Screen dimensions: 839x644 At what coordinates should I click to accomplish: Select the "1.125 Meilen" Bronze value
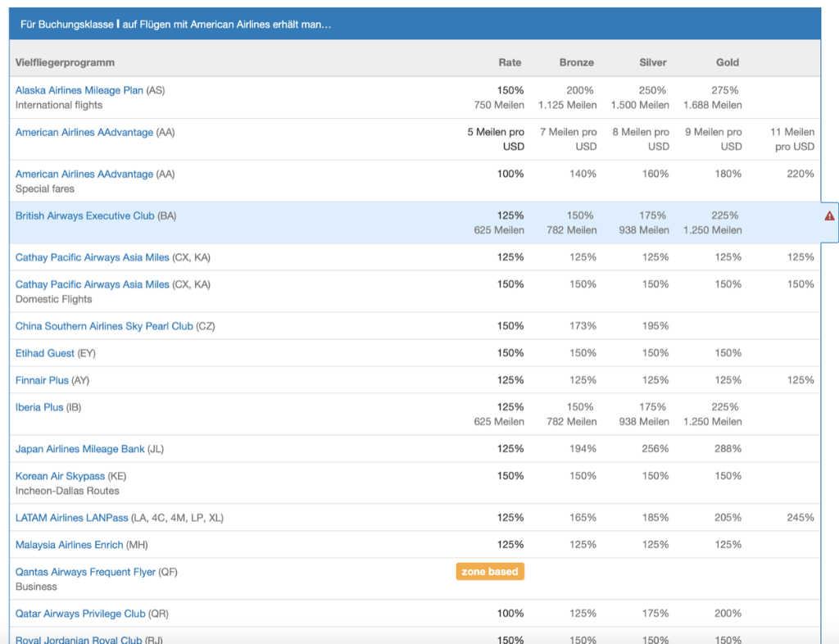click(568, 105)
